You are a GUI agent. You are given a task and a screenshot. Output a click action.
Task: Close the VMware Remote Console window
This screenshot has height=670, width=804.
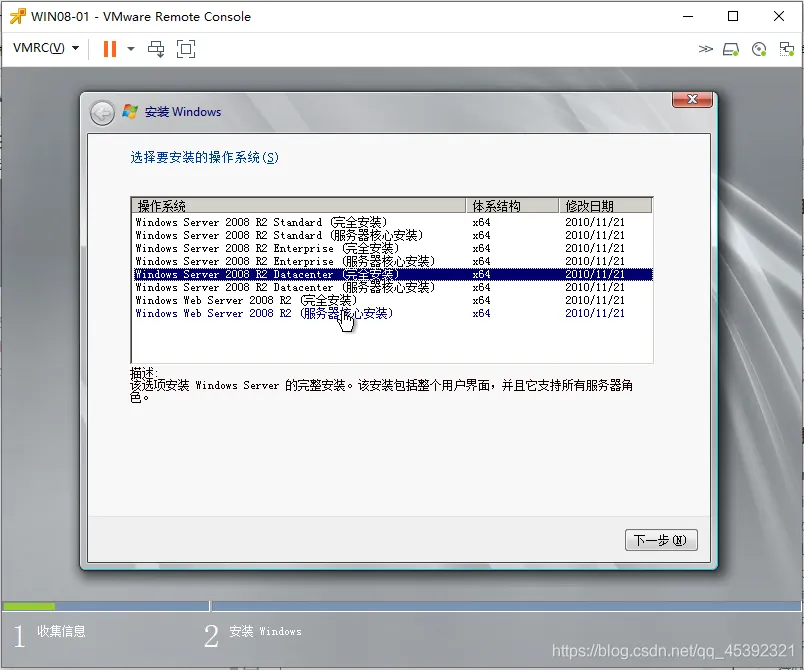coord(778,16)
